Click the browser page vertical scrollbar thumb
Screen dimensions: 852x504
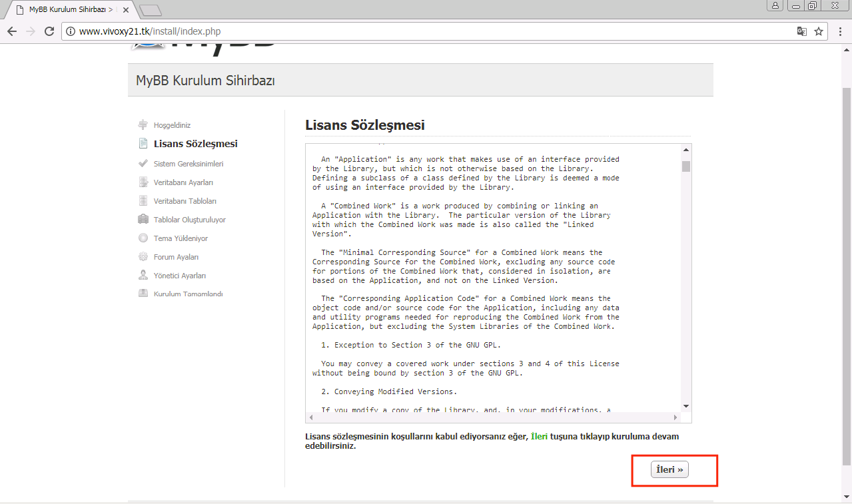click(x=847, y=275)
